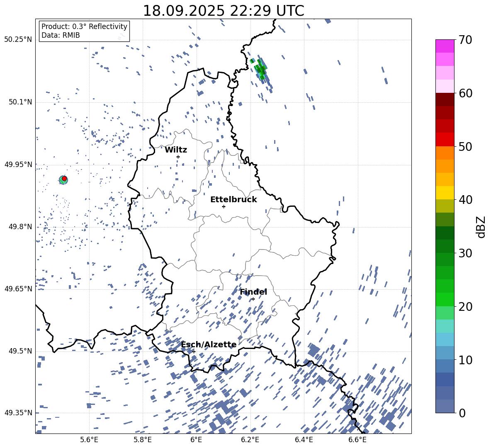Click the 5.6°E longitude label
Image resolution: width=491 pixels, height=448 pixels.
coord(89,440)
